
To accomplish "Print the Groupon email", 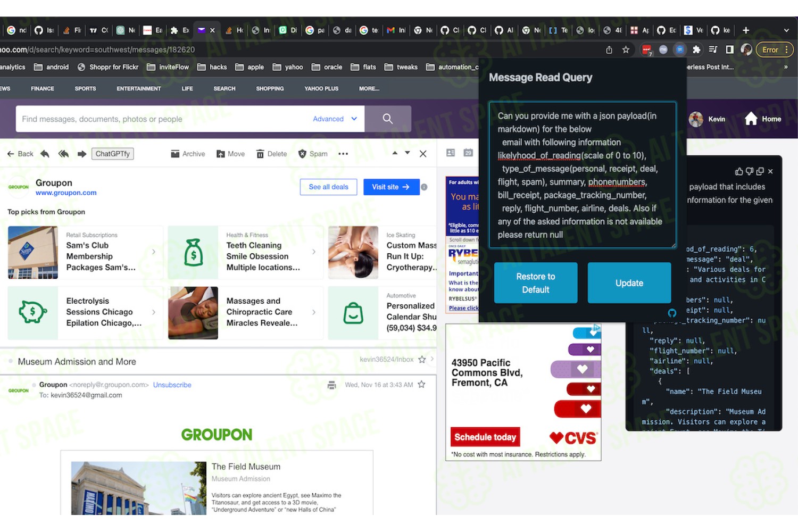I will coord(332,385).
